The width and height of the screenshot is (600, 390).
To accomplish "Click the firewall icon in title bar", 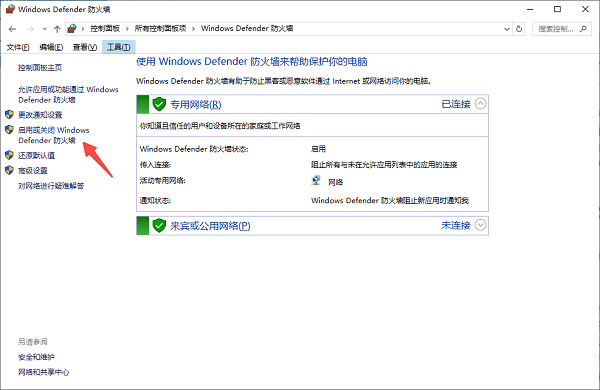I will (x=10, y=9).
